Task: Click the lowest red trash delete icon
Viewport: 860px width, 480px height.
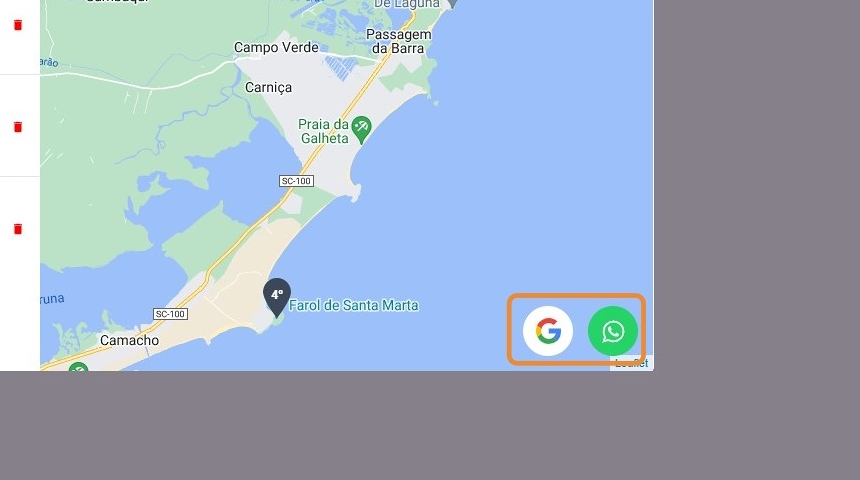Action: (18, 229)
